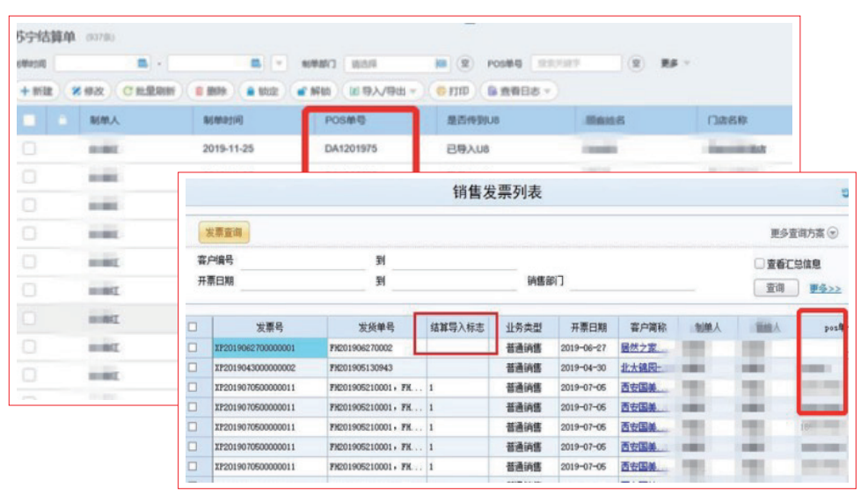Screen dimensions: 868x502
Task: Check the 查看汇总信息 checkbox
Action: (759, 264)
